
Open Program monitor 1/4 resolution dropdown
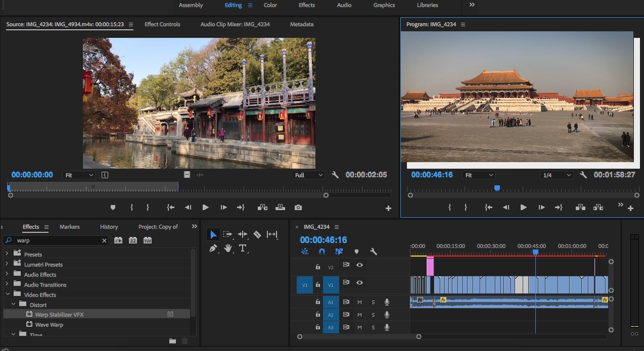tap(556, 175)
